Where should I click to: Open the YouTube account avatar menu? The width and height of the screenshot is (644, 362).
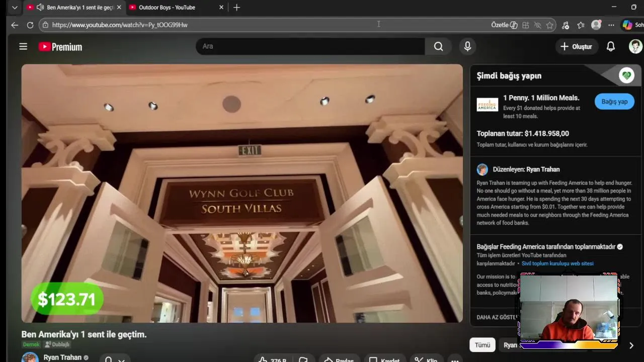(x=635, y=46)
